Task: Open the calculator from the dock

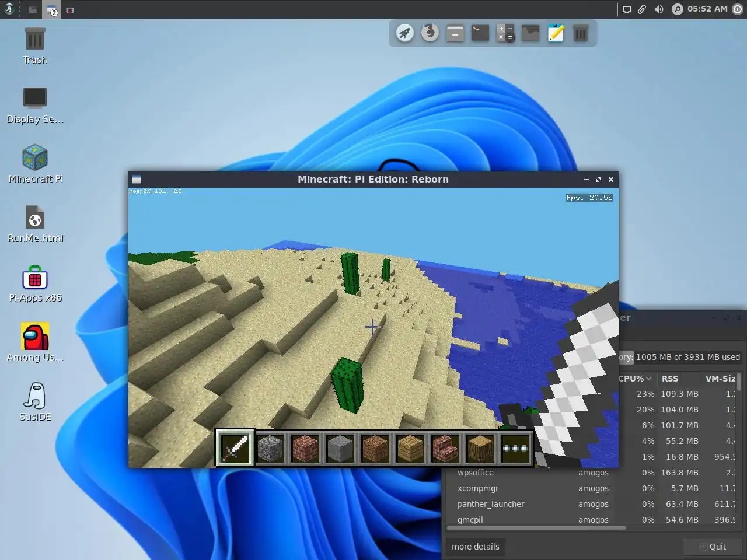Action: click(x=505, y=33)
